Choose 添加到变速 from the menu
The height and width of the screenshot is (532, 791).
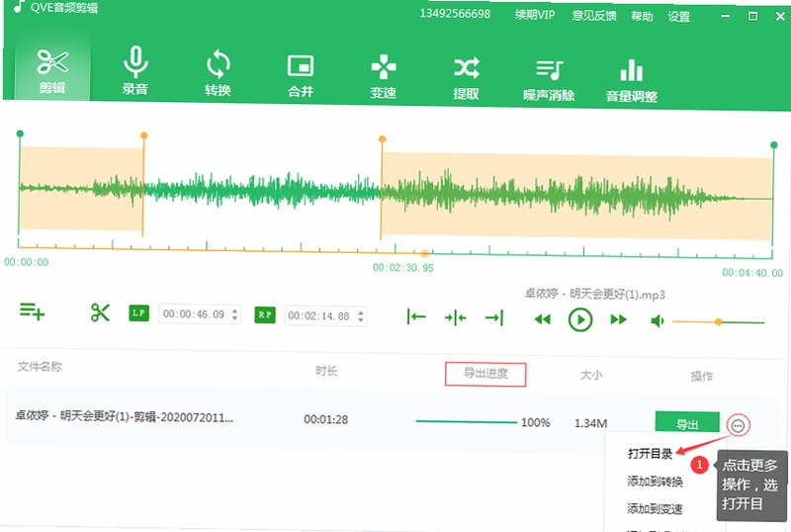(655, 508)
